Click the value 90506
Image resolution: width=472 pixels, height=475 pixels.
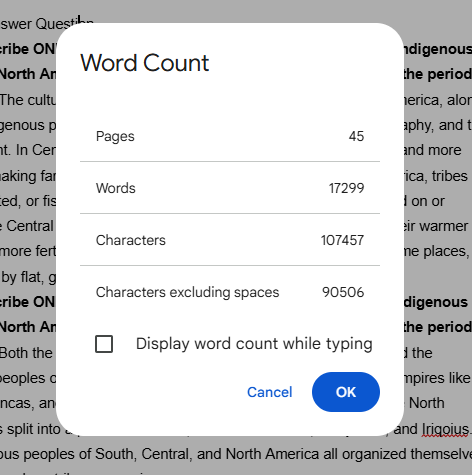343,292
